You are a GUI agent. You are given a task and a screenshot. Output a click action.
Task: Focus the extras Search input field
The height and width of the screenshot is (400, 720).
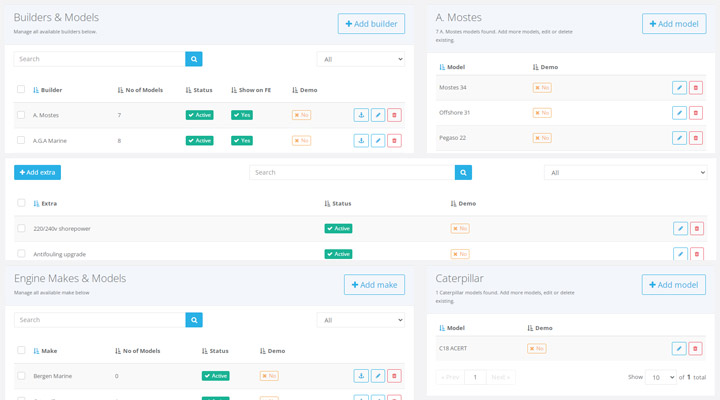(352, 172)
